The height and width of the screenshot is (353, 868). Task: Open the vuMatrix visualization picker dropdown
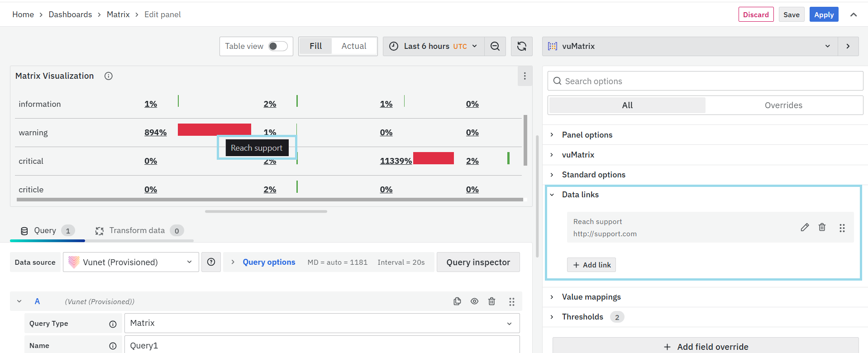pyautogui.click(x=690, y=46)
